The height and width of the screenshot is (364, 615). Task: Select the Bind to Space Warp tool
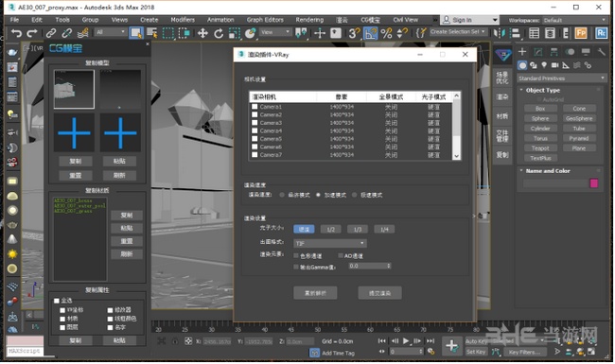[x=82, y=33]
